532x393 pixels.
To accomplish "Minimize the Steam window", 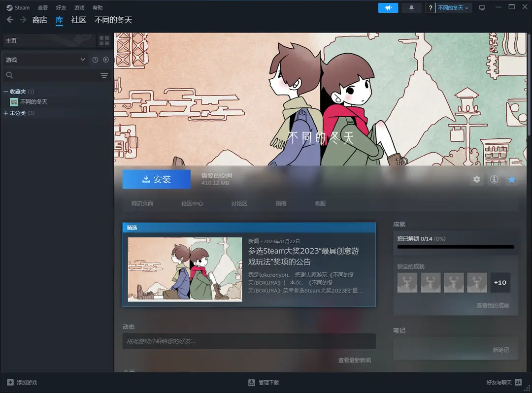I will click(498, 7).
